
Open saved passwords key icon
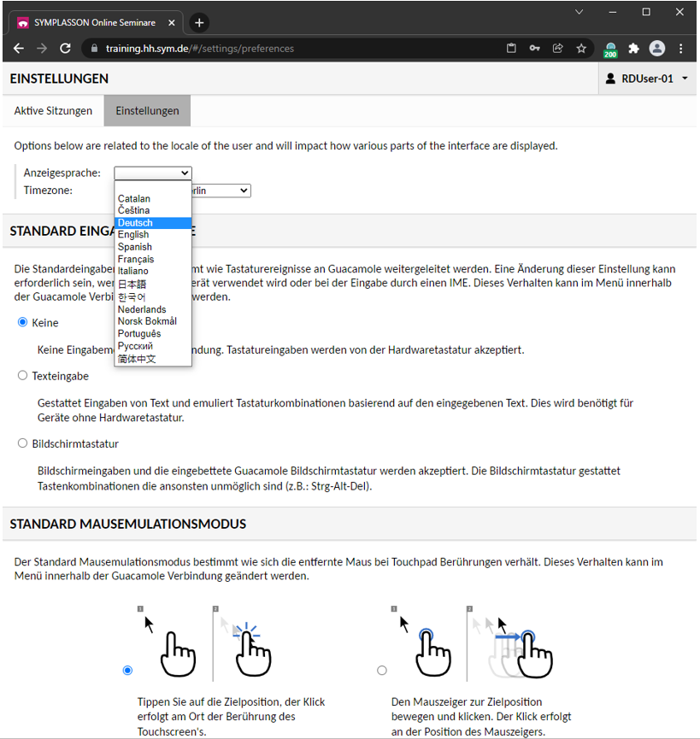pyautogui.click(x=534, y=48)
